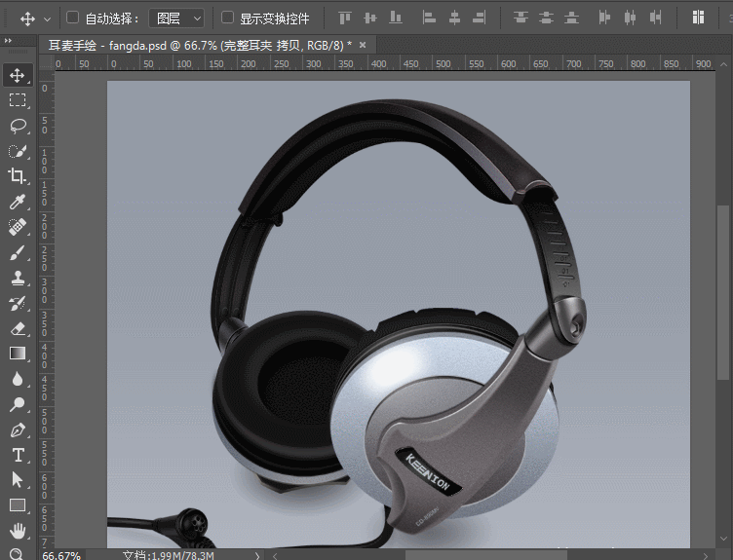This screenshot has width=733, height=560.
Task: Click Align vertical centers icon
Action: pos(370,19)
